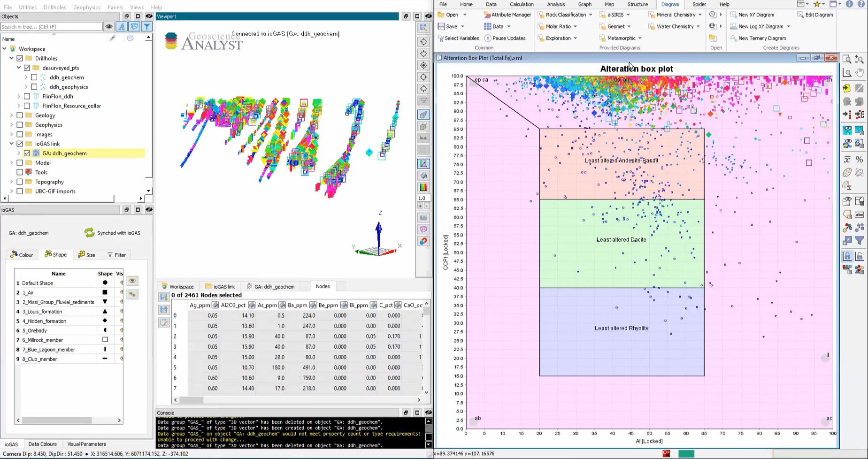This screenshot has height=459, width=868.
Task: Open the Graph menu in ioGAS
Action: [x=584, y=4]
